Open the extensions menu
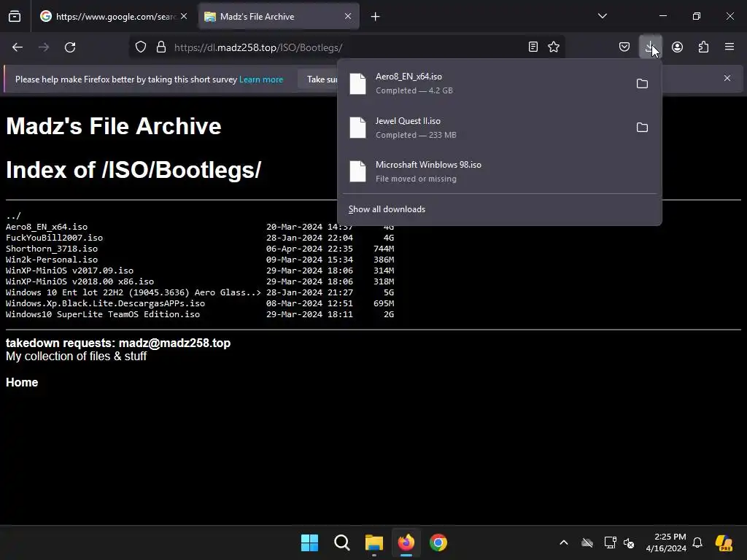This screenshot has width=747, height=560. (703, 47)
